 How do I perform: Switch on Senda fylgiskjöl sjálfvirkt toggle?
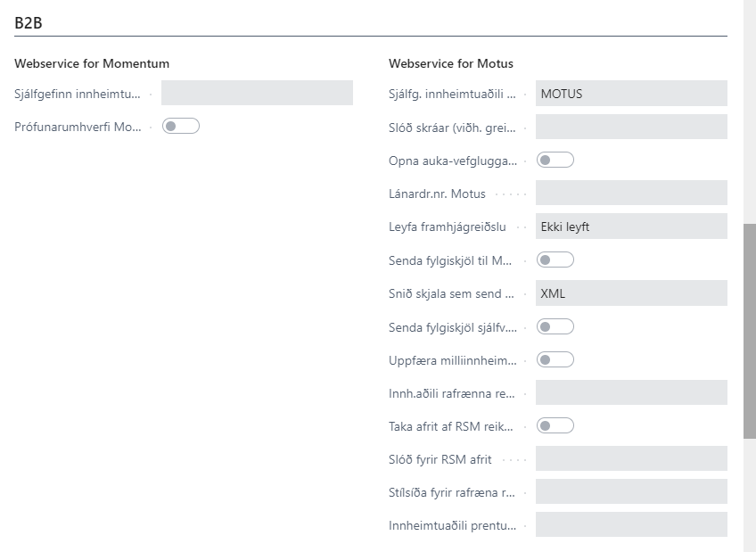[x=555, y=326]
